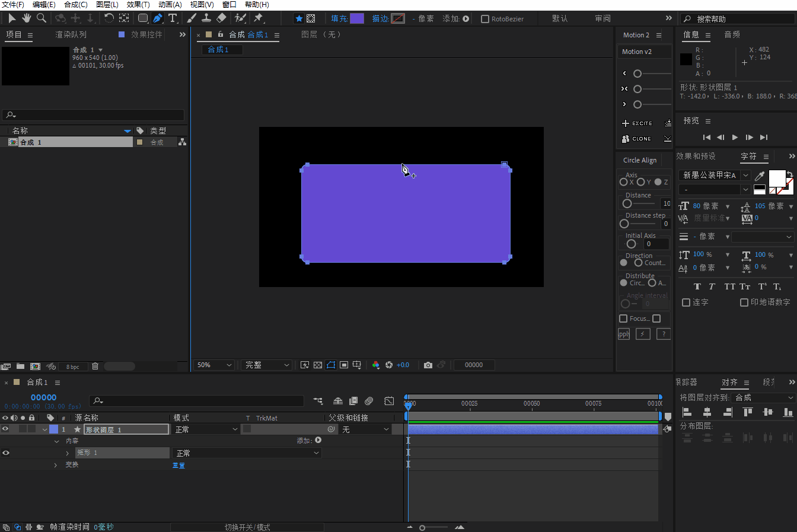Select the Zoom magnifier tool
The height and width of the screenshot is (532, 797).
[x=41, y=18]
